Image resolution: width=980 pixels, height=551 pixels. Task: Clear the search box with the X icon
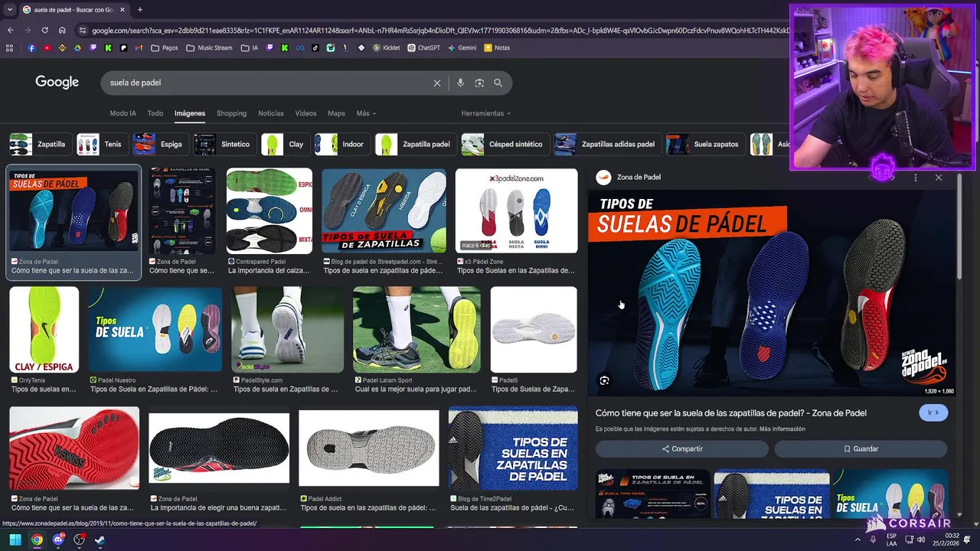point(437,83)
